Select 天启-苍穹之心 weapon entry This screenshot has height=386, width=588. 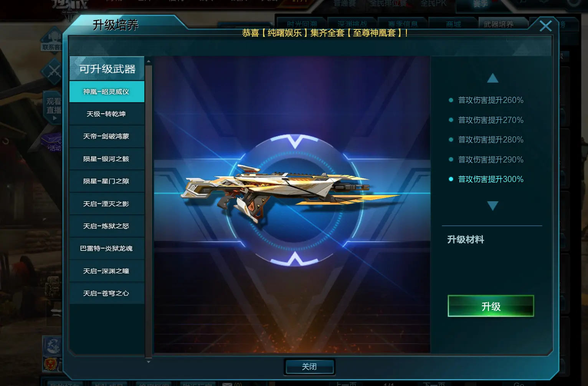107,293
